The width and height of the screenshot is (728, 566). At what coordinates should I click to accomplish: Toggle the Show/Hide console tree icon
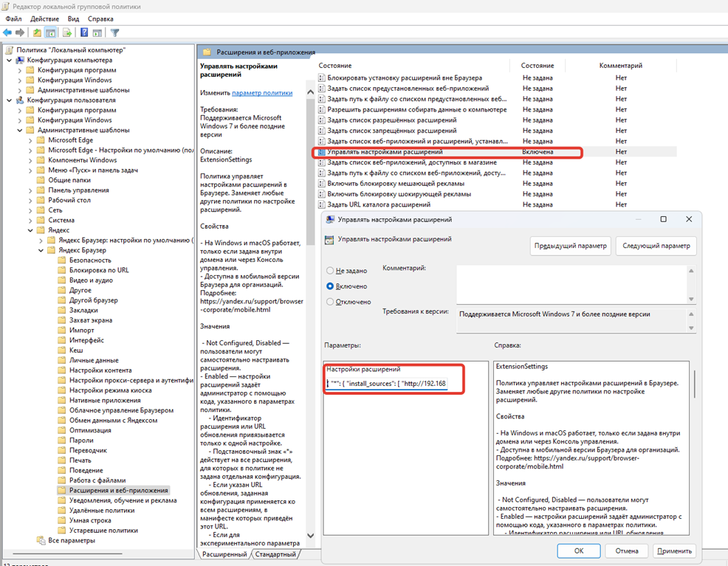click(50, 32)
